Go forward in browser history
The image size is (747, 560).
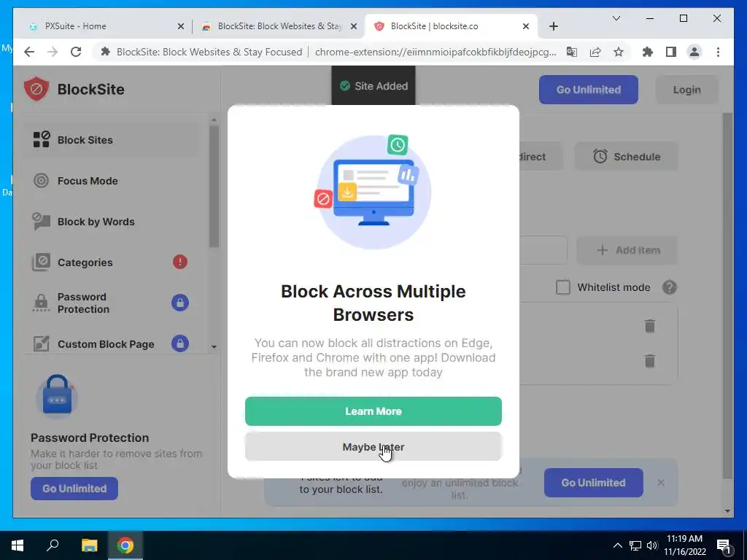point(53,52)
